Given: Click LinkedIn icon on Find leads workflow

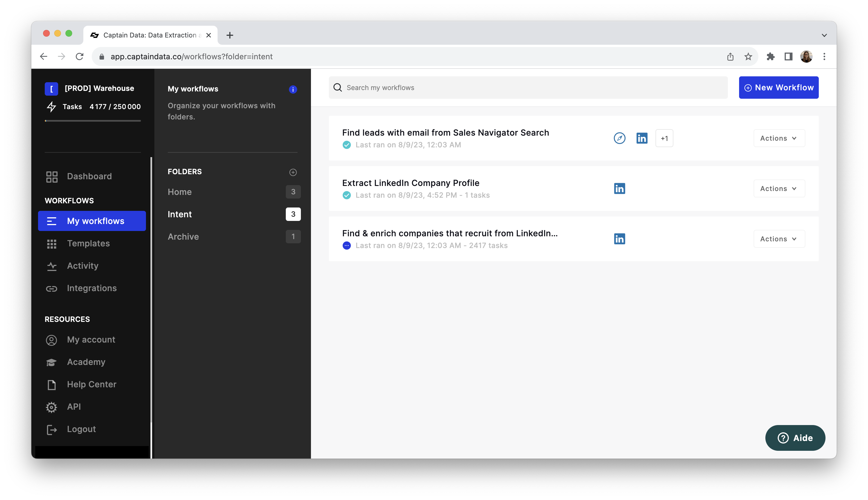Looking at the screenshot, I should 642,138.
